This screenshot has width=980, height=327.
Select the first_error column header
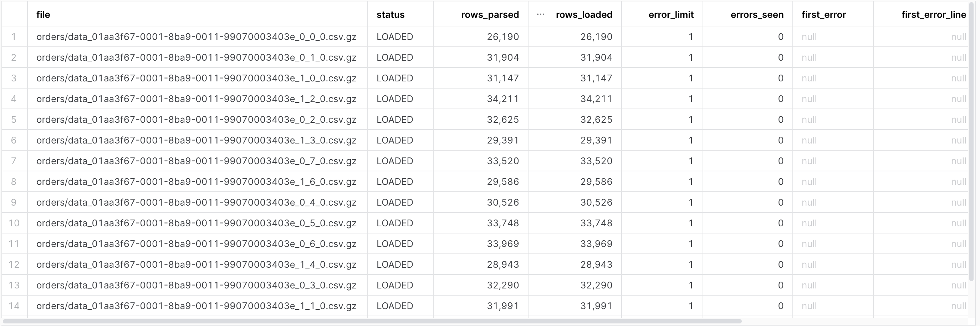(823, 15)
